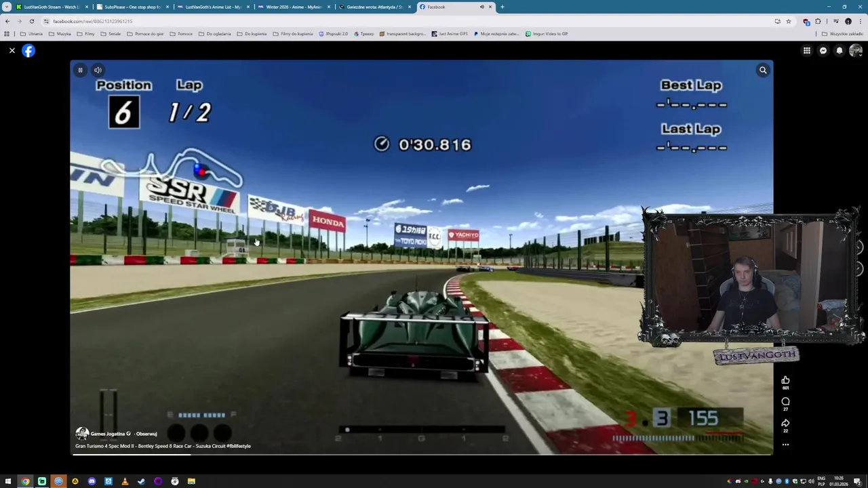Reload the current page
868x488 pixels.
tap(31, 21)
